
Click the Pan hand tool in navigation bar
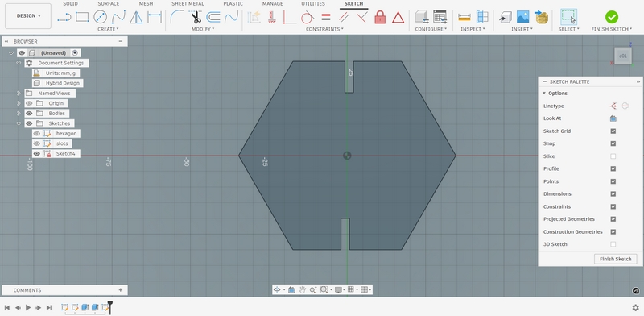303,289
